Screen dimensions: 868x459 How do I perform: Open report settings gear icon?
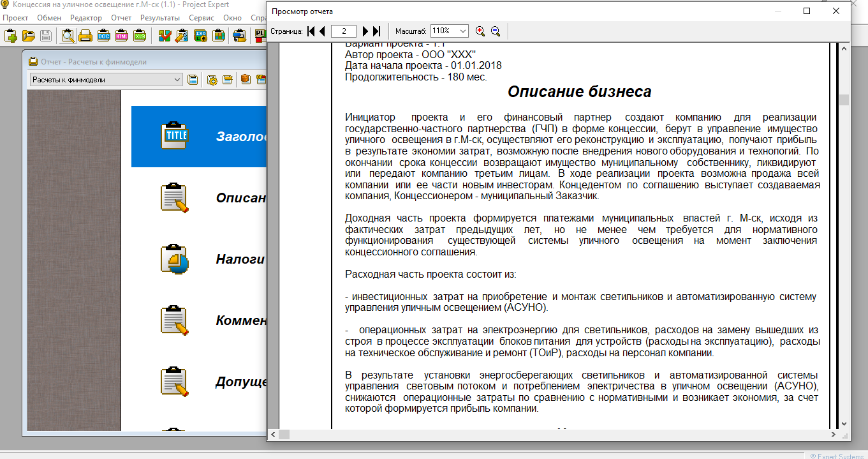point(212,80)
